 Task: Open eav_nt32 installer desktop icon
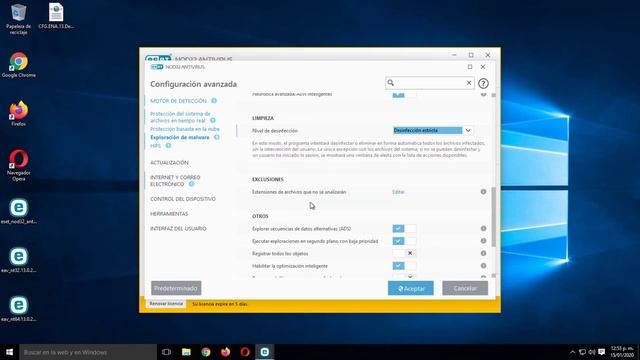click(x=18, y=260)
